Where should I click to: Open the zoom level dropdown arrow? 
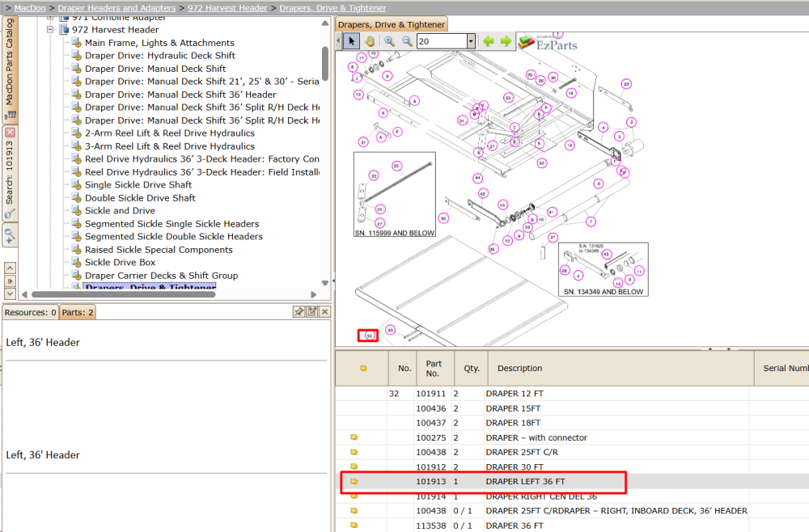(x=471, y=41)
